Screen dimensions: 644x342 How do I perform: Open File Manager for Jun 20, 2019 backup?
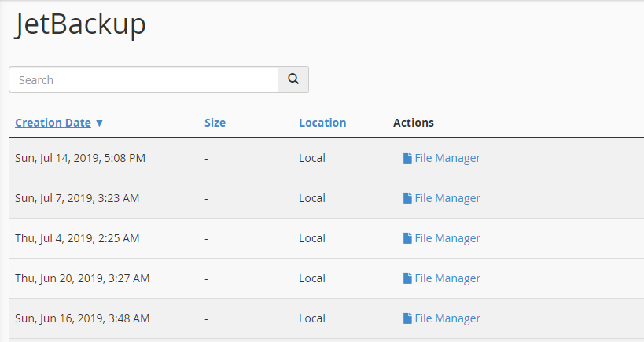441,278
